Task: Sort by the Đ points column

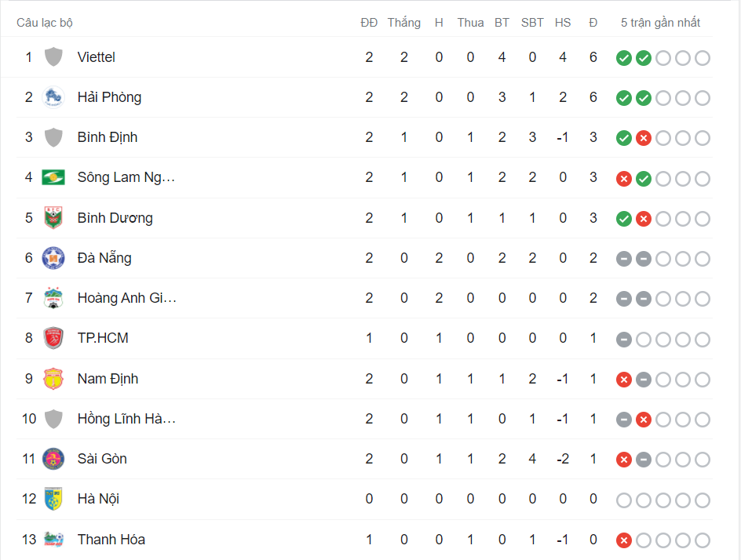Action: point(593,23)
